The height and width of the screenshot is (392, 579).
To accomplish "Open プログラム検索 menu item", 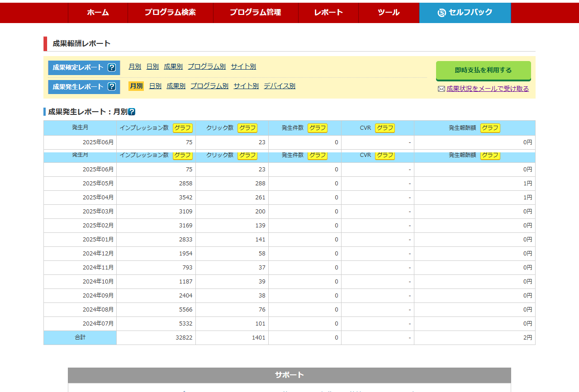I will (x=170, y=13).
